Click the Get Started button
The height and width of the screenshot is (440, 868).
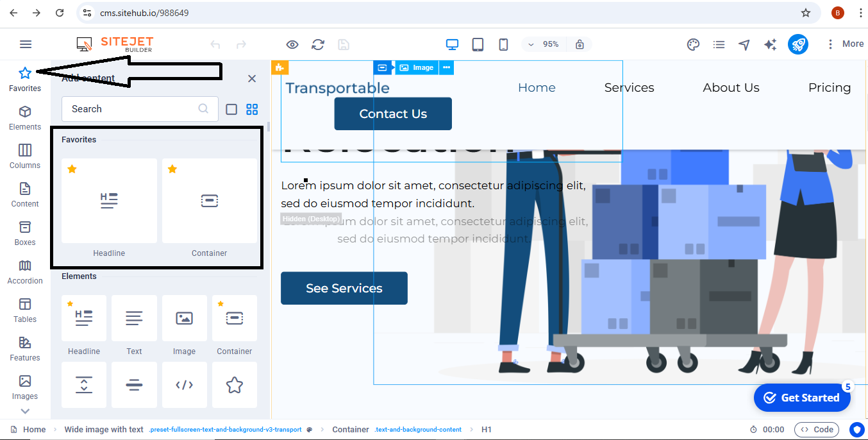click(802, 398)
